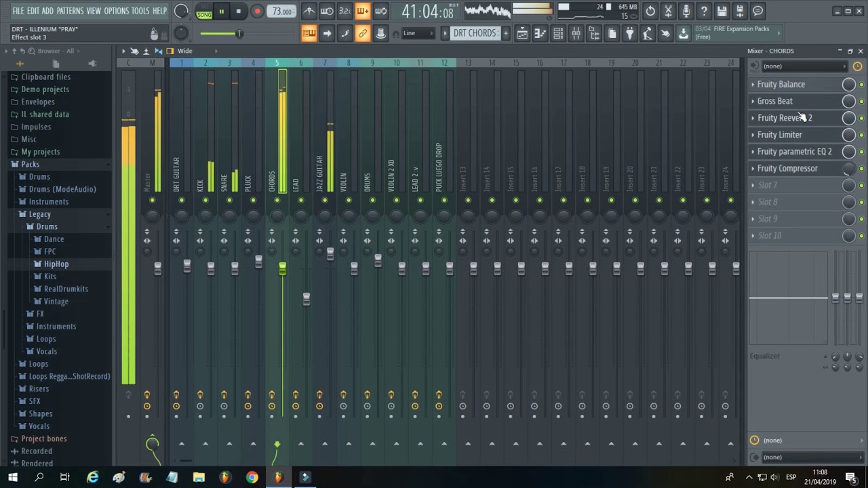Screen dimensions: 868x488
Task: Open the FILE menu
Action: (18, 11)
